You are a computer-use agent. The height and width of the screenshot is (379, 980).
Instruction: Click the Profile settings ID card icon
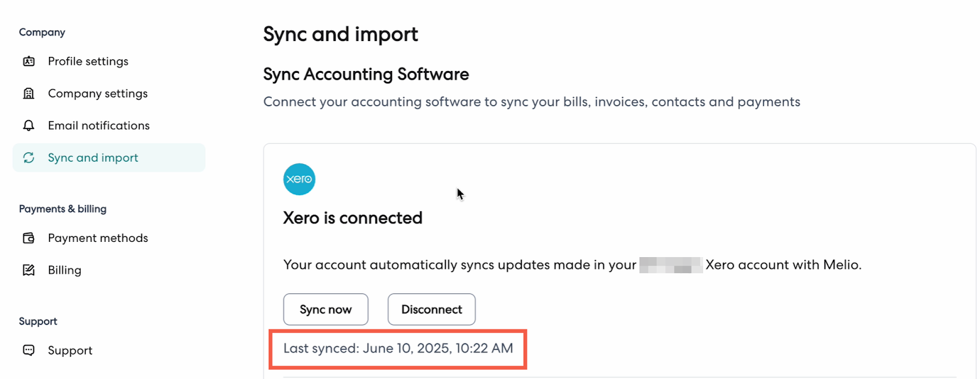pos(29,61)
